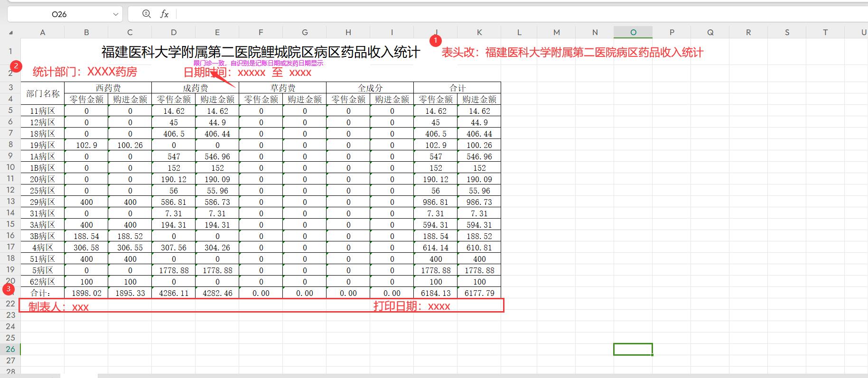Select column H header

click(348, 32)
